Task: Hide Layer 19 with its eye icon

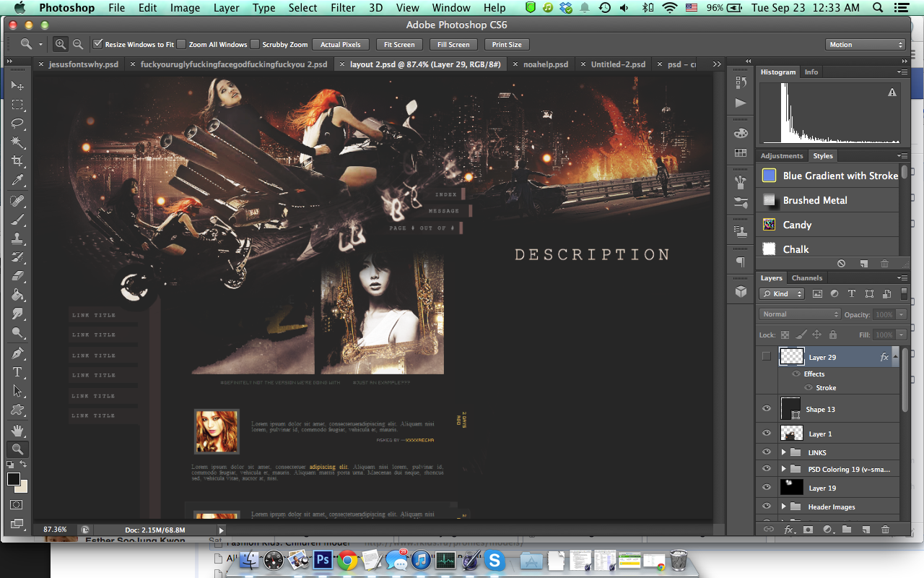Action: coord(767,488)
